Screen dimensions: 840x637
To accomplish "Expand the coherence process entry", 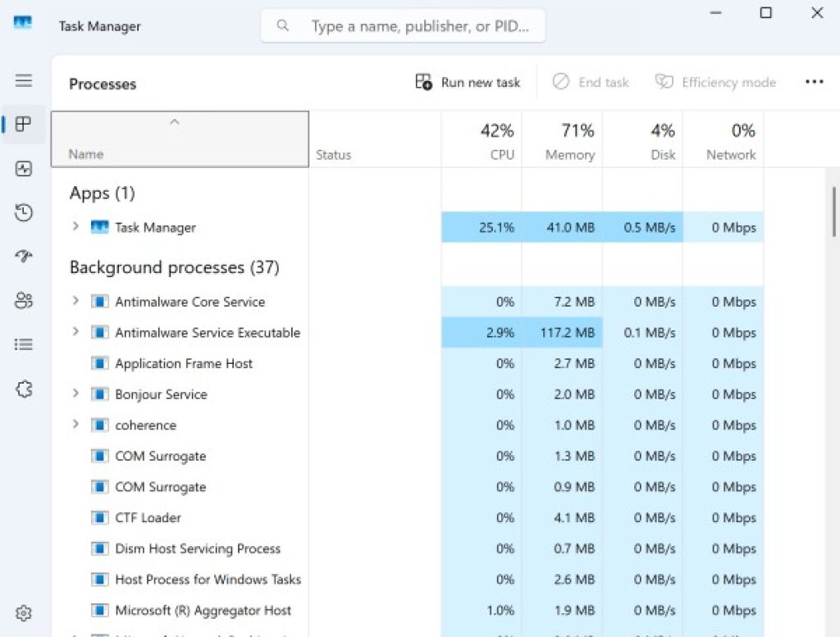I will [75, 425].
